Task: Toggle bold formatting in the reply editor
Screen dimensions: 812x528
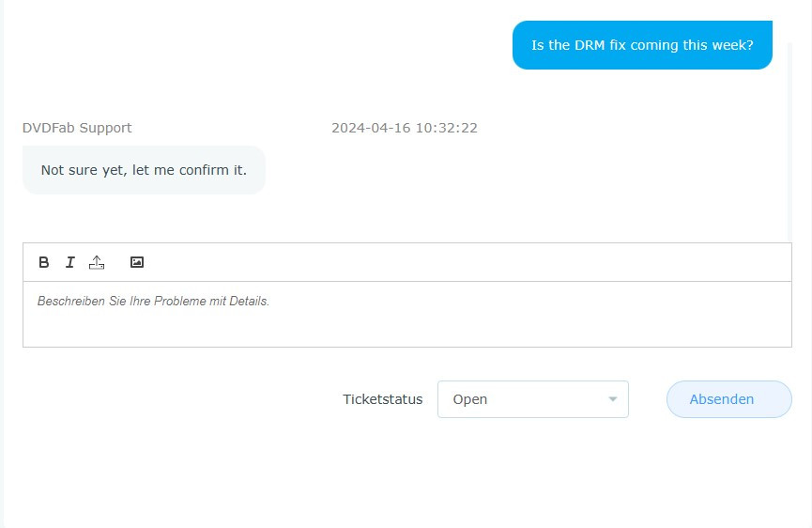Action: [44, 262]
